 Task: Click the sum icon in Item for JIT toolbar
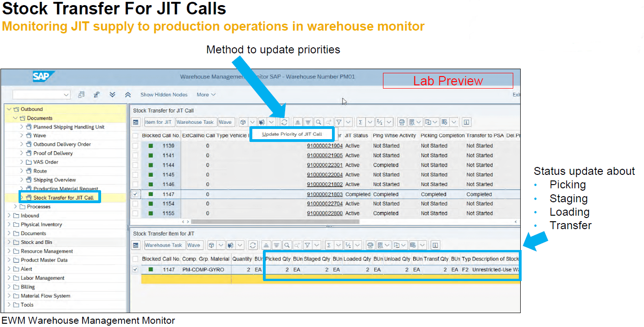(329, 245)
